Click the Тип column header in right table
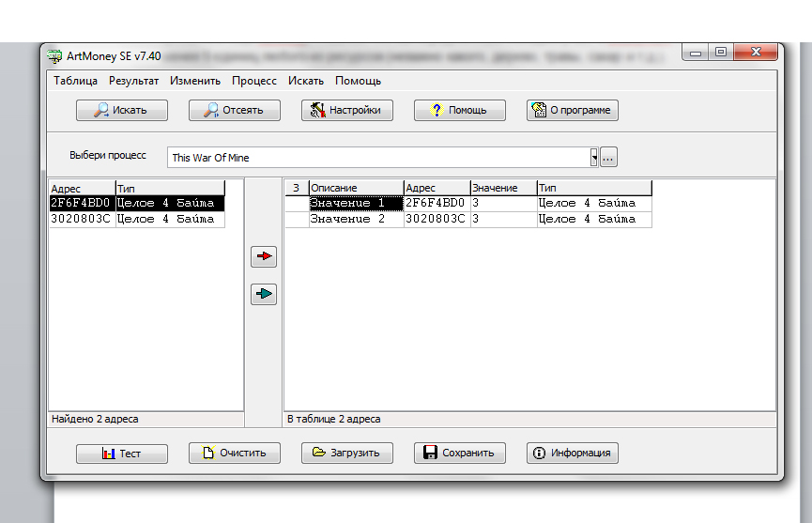 tap(594, 188)
